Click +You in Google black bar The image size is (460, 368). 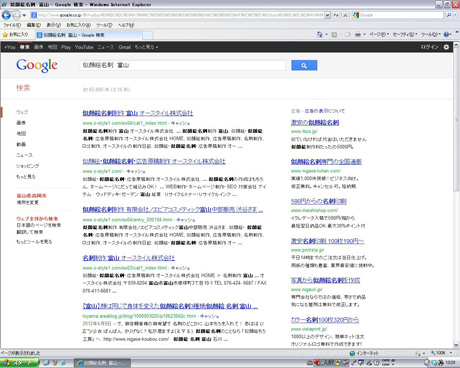(x=10, y=47)
